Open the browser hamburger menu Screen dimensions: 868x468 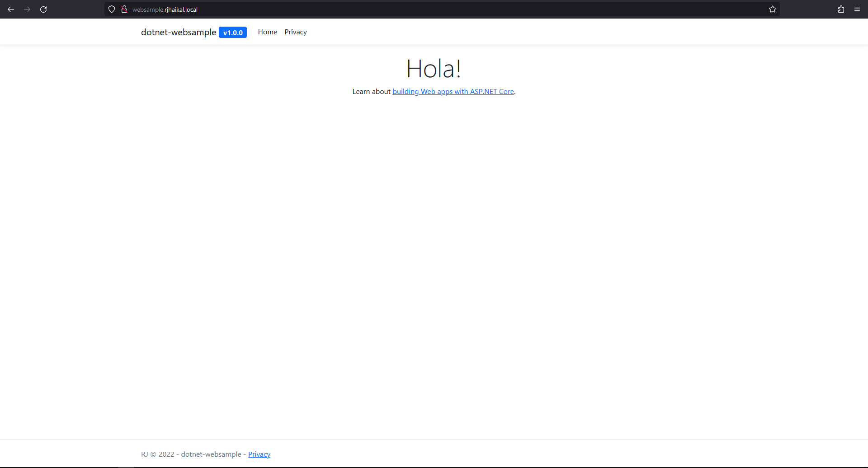click(x=857, y=9)
